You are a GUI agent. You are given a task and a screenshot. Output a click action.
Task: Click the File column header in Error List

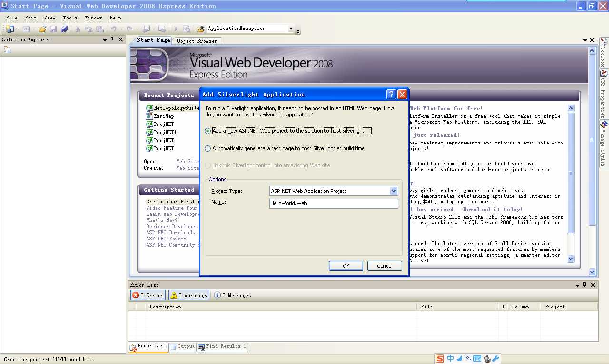coord(457,307)
